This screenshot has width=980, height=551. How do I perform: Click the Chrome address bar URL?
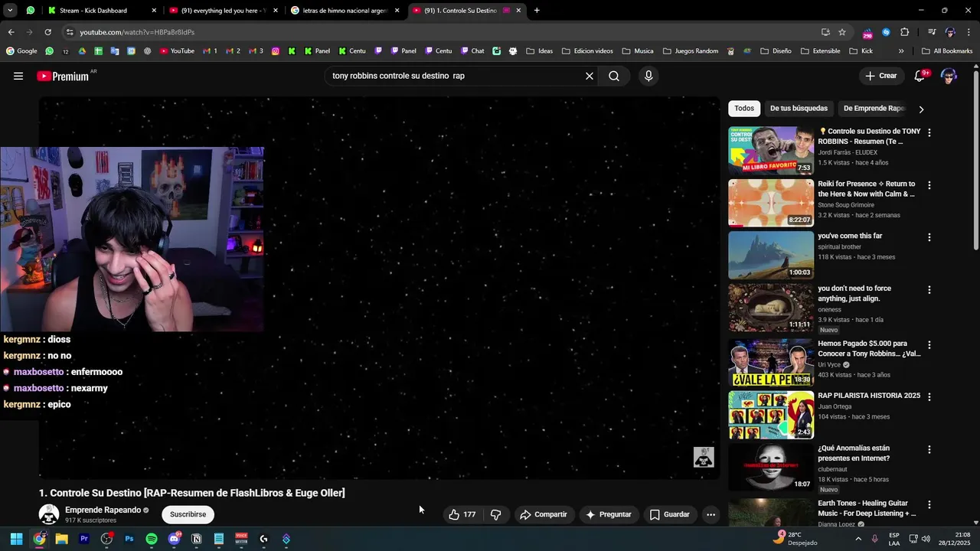click(137, 32)
